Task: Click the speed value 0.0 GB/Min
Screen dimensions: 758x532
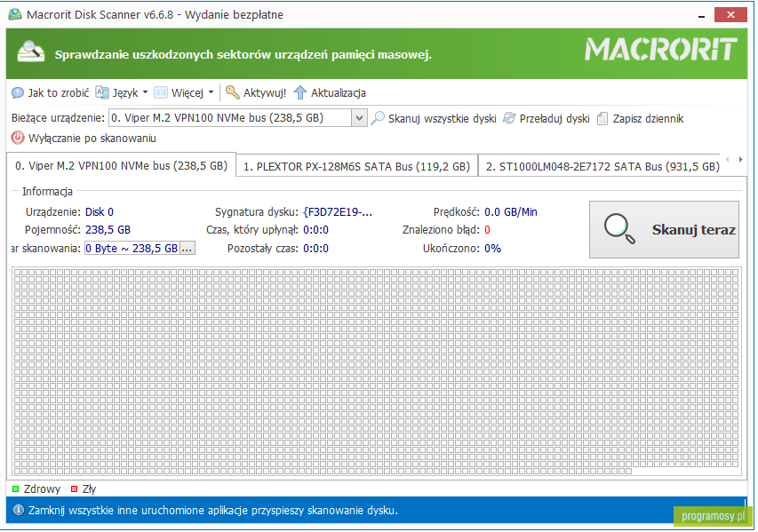Action: tap(511, 211)
